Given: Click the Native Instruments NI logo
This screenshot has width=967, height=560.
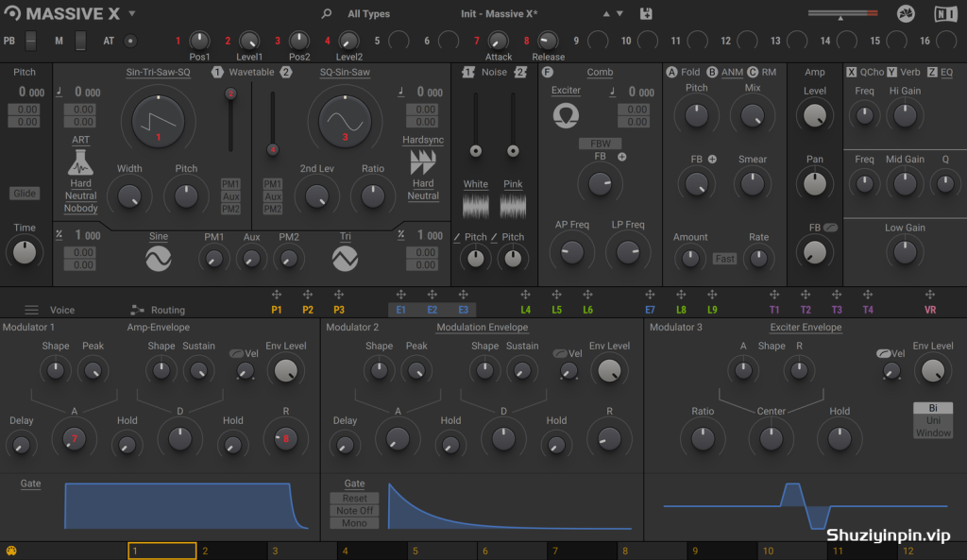Looking at the screenshot, I should point(944,13).
